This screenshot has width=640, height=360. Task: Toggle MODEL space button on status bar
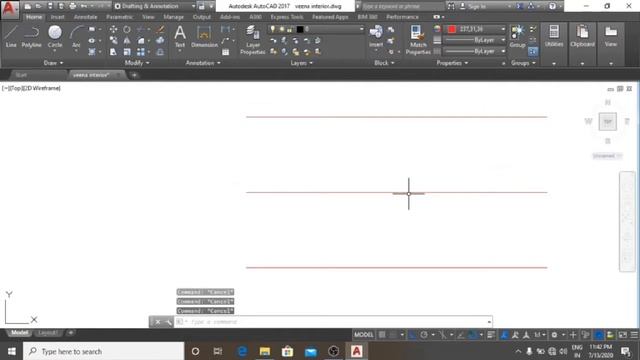[363, 335]
